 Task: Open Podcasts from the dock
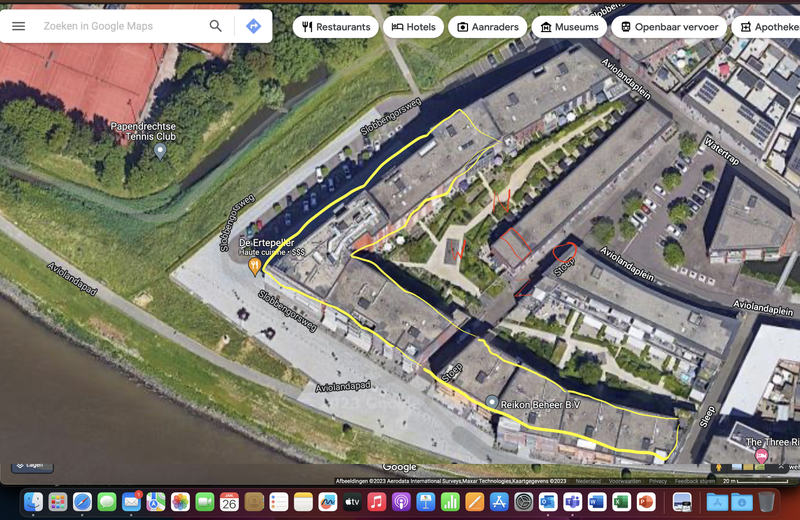click(401, 502)
